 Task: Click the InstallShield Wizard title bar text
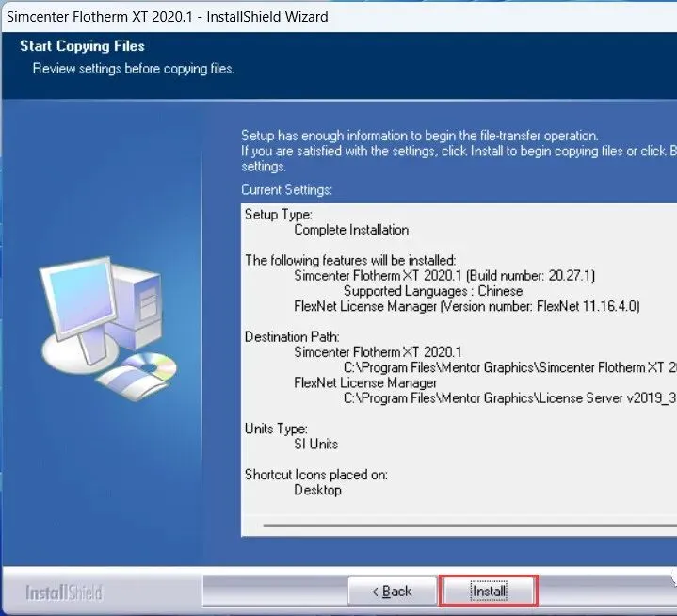click(x=167, y=17)
